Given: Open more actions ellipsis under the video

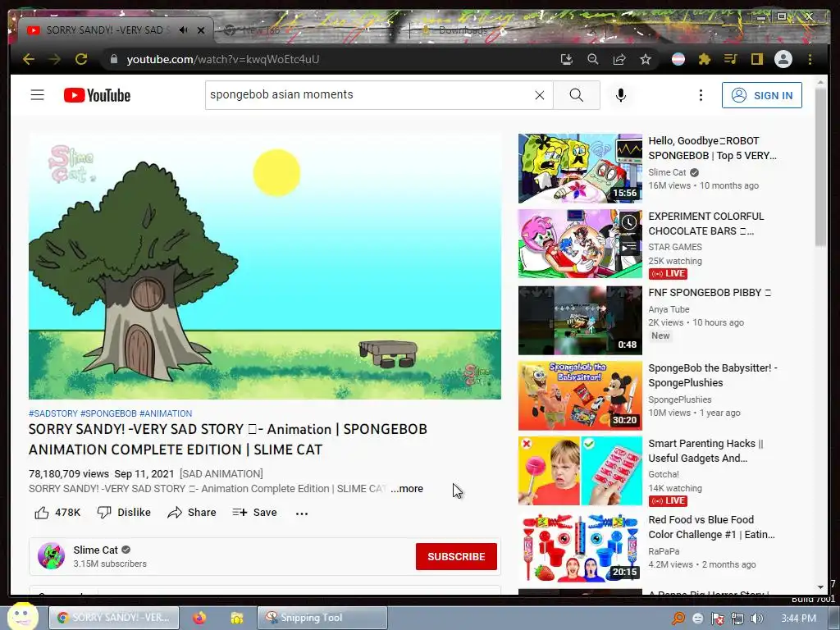Looking at the screenshot, I should [302, 514].
